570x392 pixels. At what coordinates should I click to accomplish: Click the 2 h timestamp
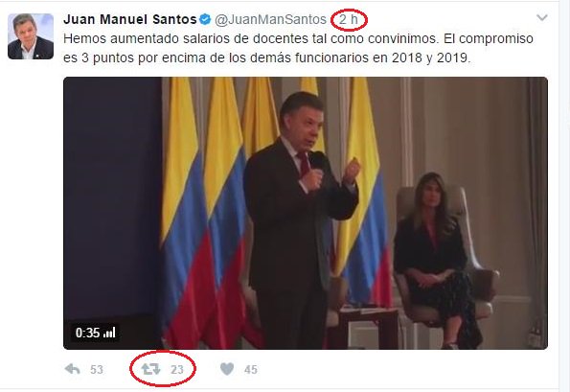coord(349,19)
